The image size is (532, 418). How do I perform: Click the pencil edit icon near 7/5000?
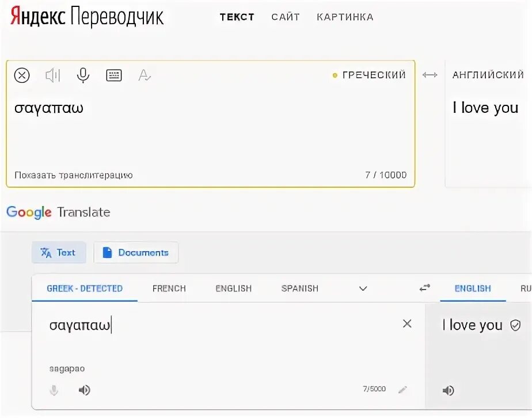(402, 389)
